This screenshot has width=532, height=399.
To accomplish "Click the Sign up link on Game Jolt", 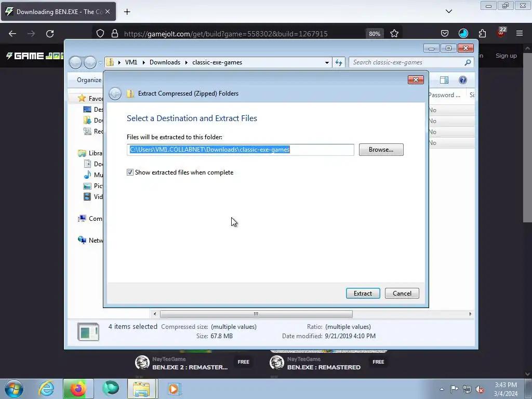I will (506, 56).
